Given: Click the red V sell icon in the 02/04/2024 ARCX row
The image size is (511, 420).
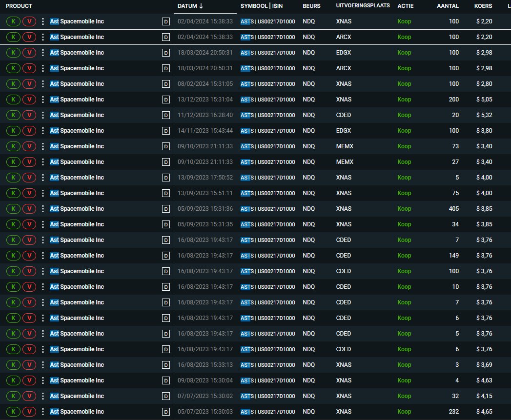Looking at the screenshot, I should click(x=29, y=37).
